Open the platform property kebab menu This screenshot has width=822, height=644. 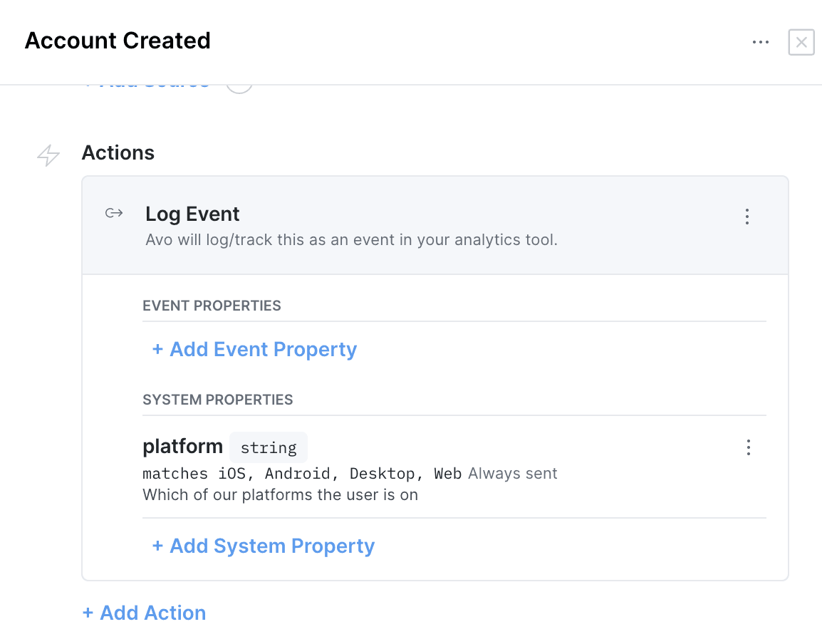tap(748, 447)
